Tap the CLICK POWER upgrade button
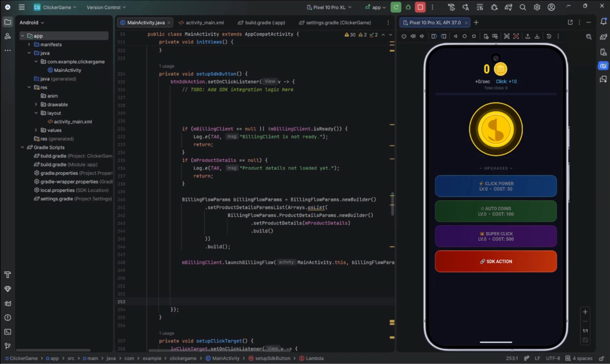This screenshot has width=610, height=364. click(496, 186)
